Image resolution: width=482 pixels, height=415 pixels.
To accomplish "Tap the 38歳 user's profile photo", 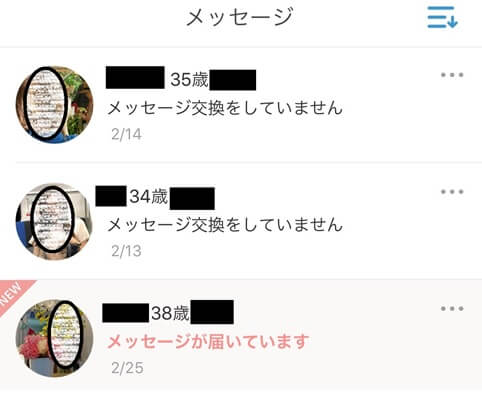I will [55, 338].
